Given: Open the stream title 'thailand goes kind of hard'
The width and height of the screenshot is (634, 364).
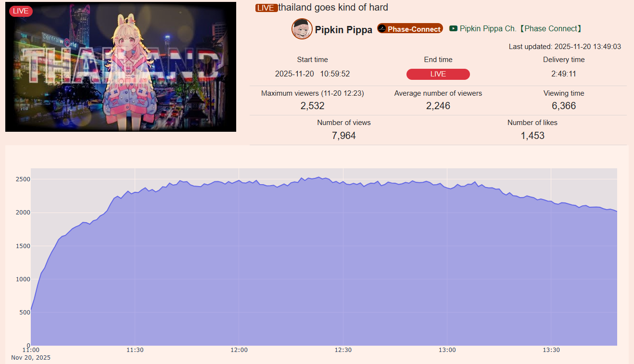Looking at the screenshot, I should point(333,7).
